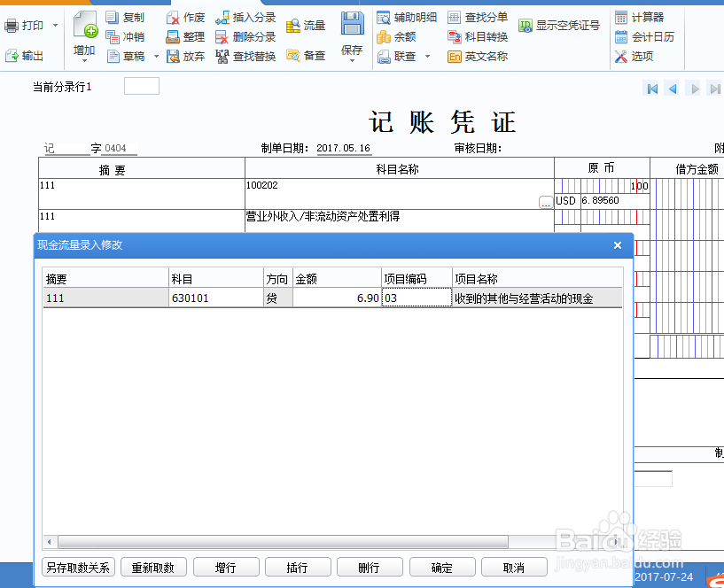Click inside the 项目编码 field showing 03
Image resolution: width=724 pixels, height=588 pixels.
416,298
